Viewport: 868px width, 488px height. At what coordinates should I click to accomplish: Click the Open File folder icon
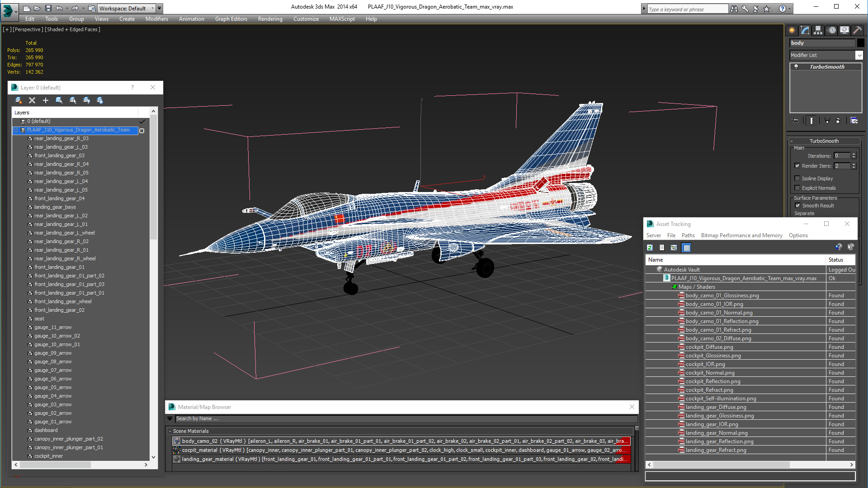pyautogui.click(x=37, y=8)
